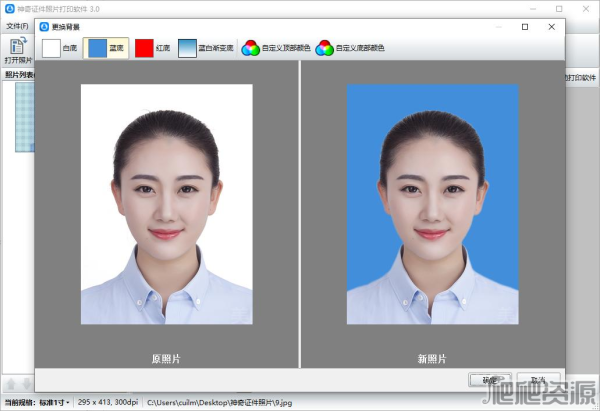
Task: Choose the blue-white gradient background (蓝白渐变底)
Action: click(x=206, y=48)
